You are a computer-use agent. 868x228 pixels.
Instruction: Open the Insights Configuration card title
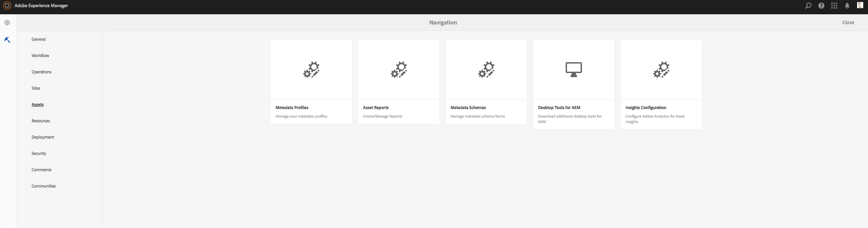click(646, 108)
